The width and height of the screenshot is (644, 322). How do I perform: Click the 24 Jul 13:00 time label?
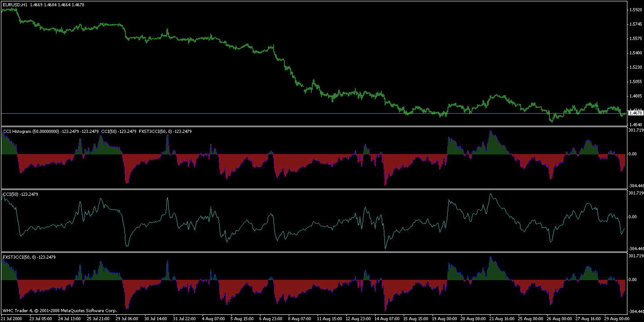pyautogui.click(x=70, y=318)
